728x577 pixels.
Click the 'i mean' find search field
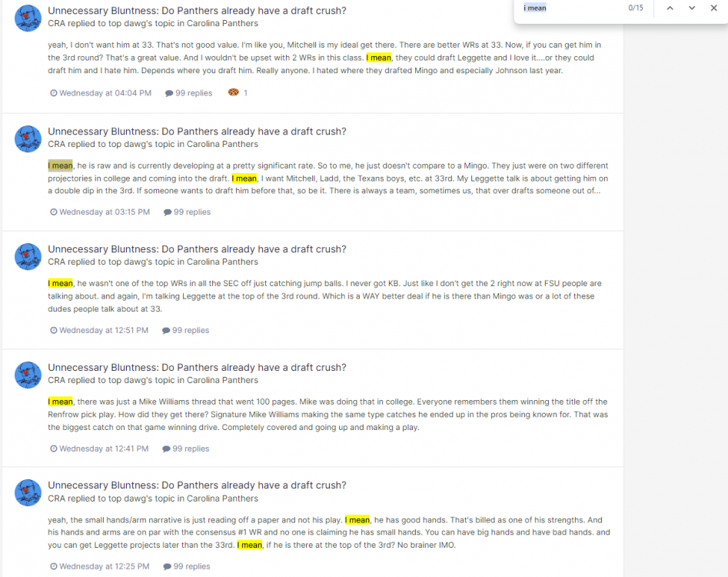pyautogui.click(x=573, y=8)
